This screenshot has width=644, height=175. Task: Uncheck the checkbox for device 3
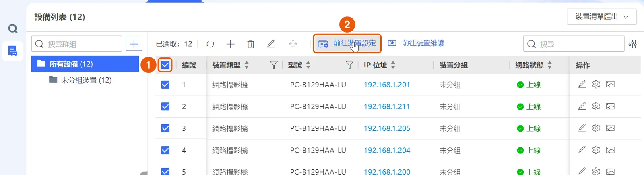tap(165, 128)
